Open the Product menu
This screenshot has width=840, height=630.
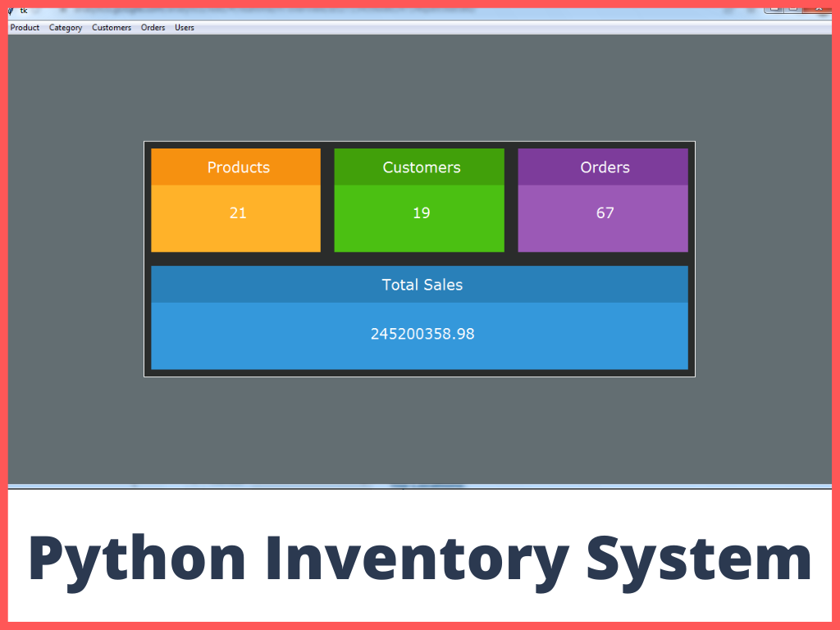[x=25, y=27]
